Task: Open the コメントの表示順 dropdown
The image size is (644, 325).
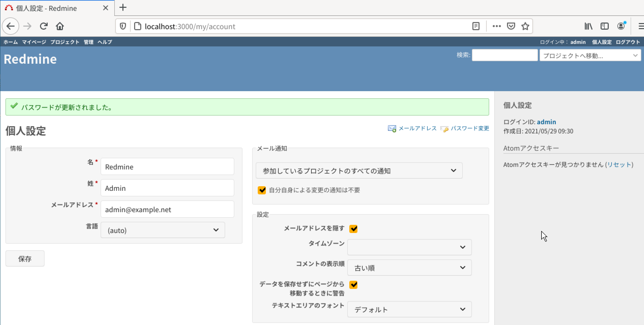Action: coord(409,268)
